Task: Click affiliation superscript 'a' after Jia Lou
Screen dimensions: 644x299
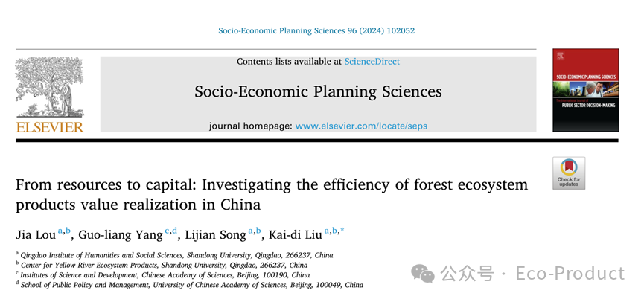Action: coord(60,231)
